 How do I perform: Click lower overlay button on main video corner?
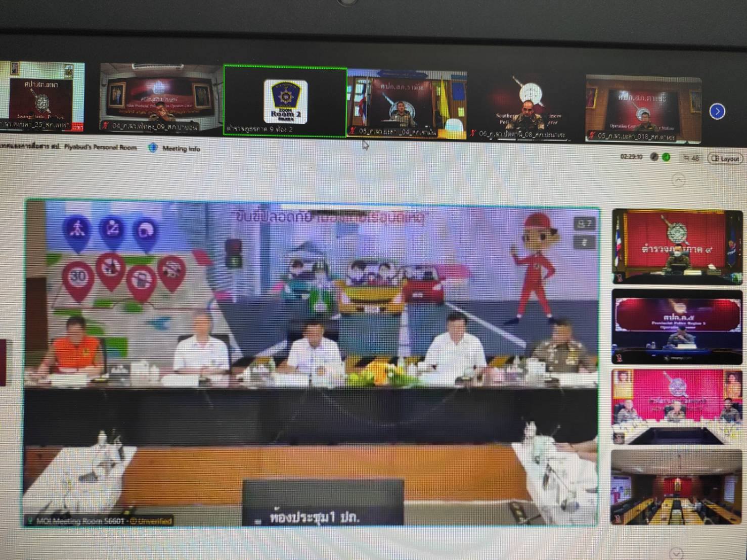click(x=584, y=243)
